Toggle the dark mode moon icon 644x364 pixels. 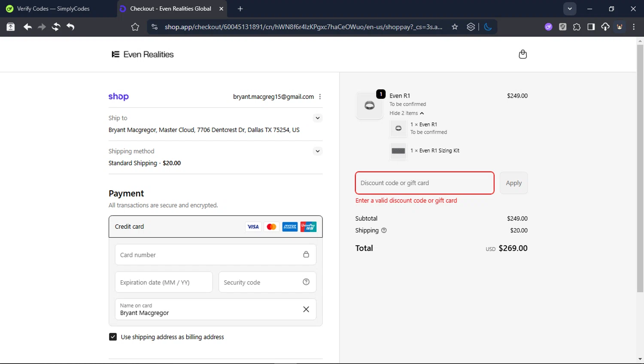click(x=488, y=27)
